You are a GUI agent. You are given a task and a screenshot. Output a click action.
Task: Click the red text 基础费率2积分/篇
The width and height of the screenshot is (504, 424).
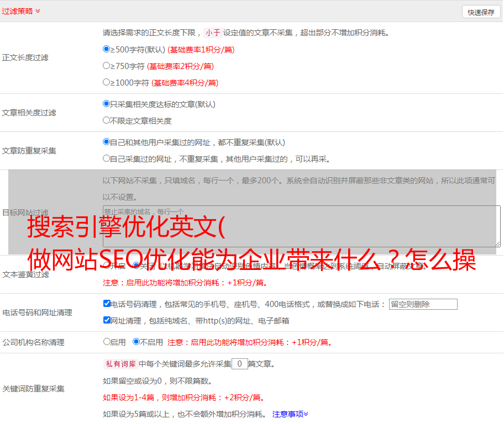[x=181, y=66]
